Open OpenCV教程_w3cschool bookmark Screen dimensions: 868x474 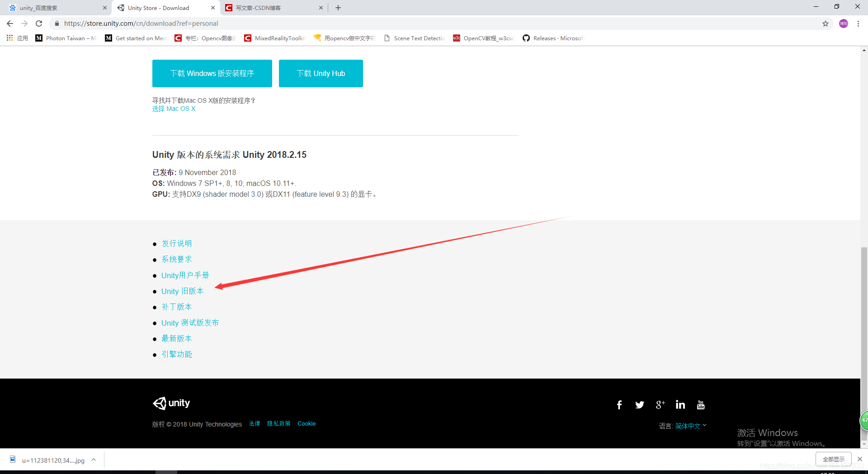(x=484, y=38)
